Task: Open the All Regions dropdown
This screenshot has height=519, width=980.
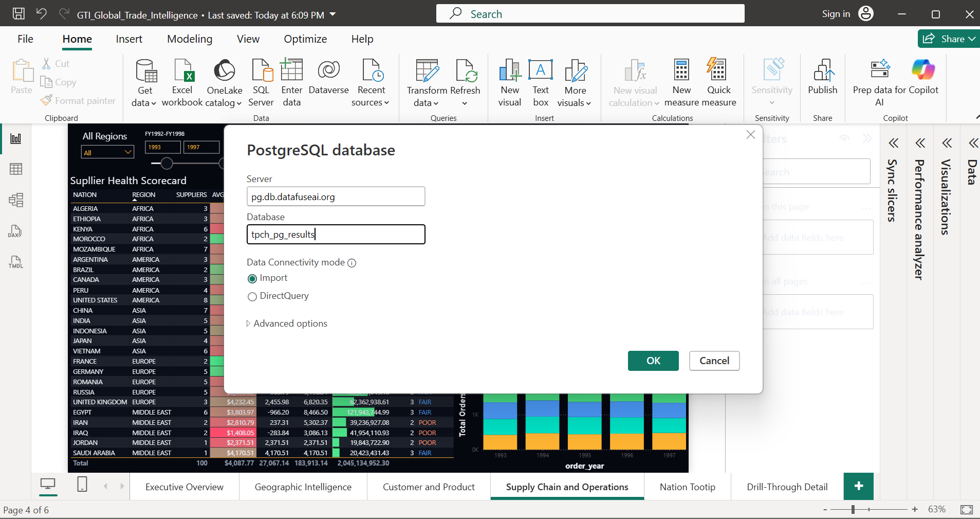Action: pos(107,152)
